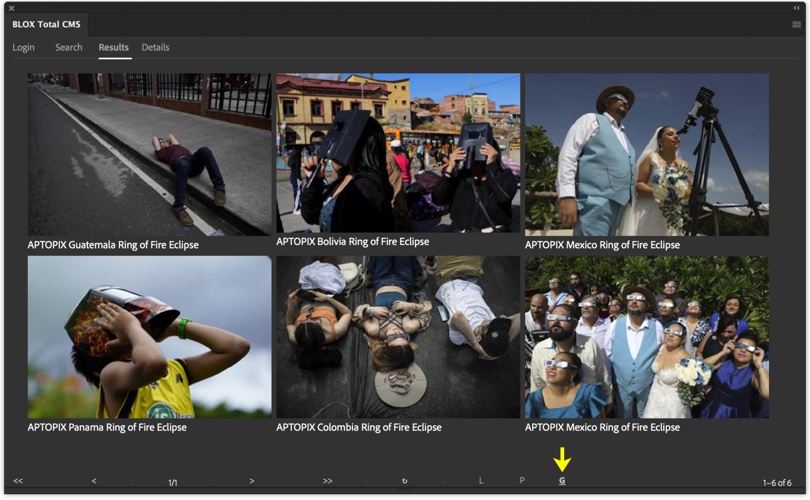Screen dimensions: 810x500
Task: Click the BLOX Total CMS panel title
Action: pos(46,24)
